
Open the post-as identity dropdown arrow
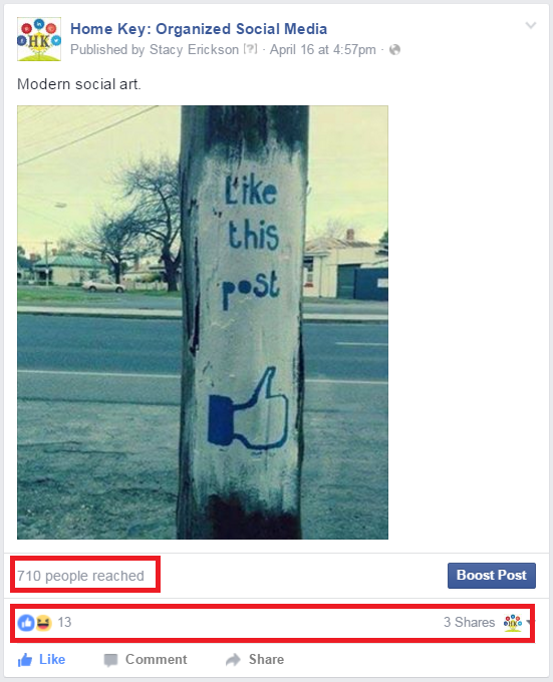click(x=528, y=623)
